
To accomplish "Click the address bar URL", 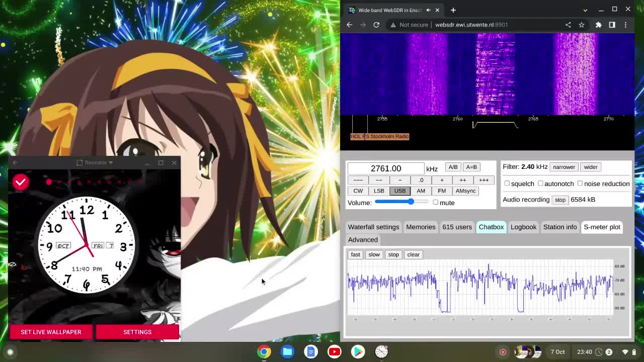I will (x=471, y=25).
